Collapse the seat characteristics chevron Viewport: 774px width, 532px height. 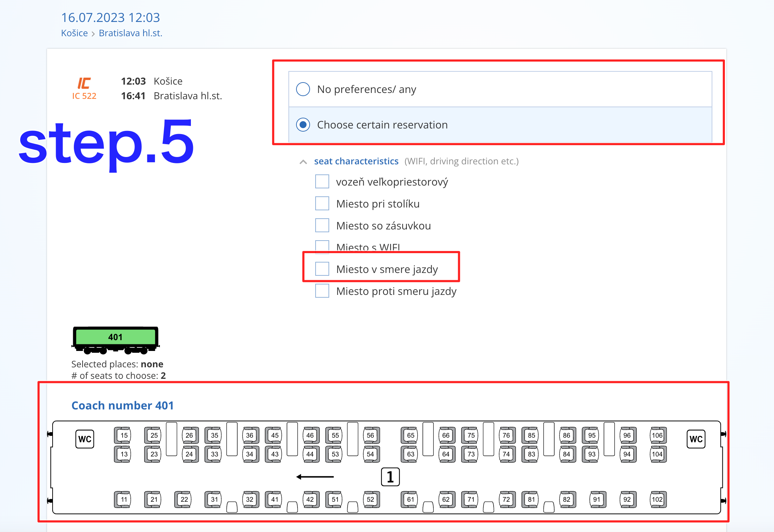point(303,162)
